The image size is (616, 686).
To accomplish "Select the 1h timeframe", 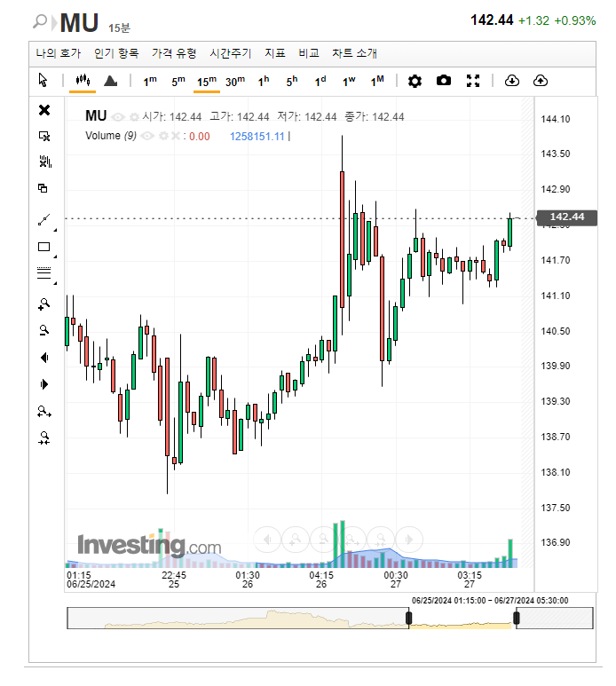I will [264, 82].
